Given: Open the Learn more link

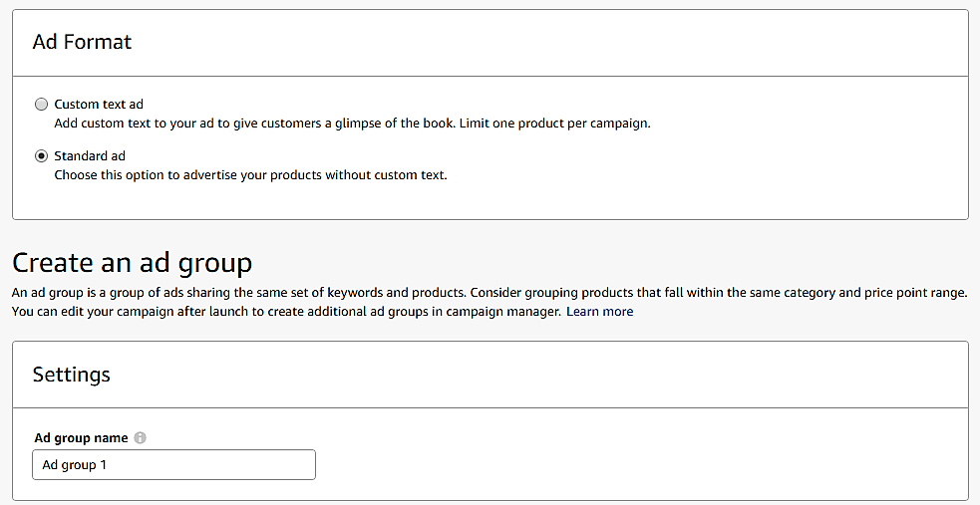Looking at the screenshot, I should [x=599, y=312].
